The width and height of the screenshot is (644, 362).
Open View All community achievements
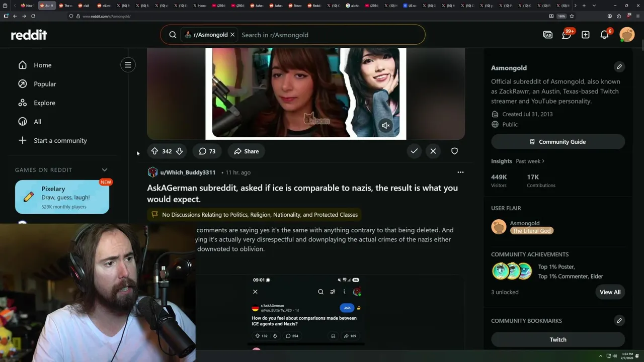[x=610, y=292]
